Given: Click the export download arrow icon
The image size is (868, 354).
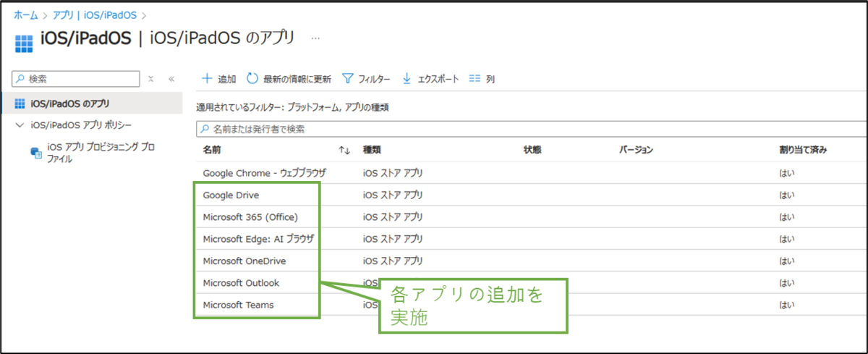Looking at the screenshot, I should click(x=407, y=78).
